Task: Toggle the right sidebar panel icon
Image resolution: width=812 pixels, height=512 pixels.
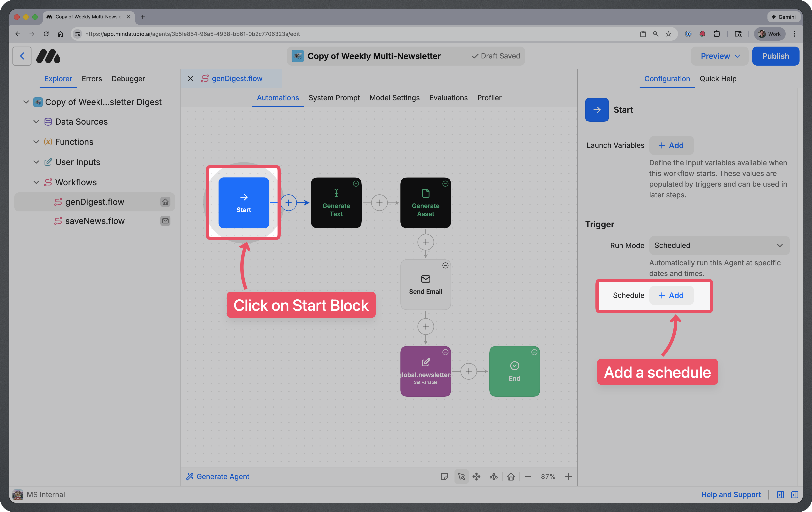Action: (794, 494)
